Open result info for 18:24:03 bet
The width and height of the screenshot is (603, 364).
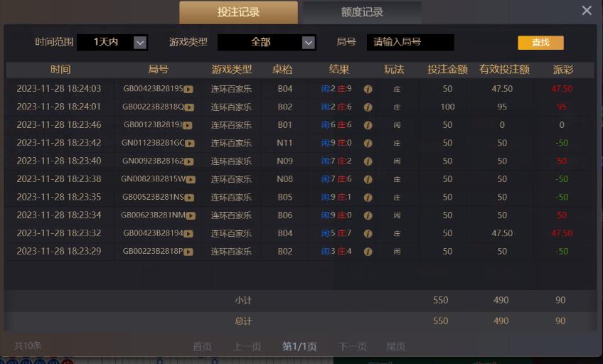tap(368, 89)
